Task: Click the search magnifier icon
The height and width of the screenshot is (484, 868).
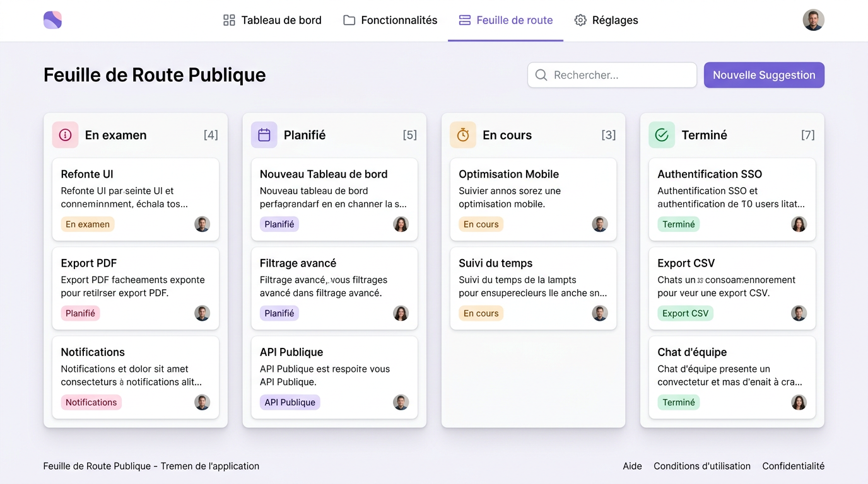Action: 541,75
